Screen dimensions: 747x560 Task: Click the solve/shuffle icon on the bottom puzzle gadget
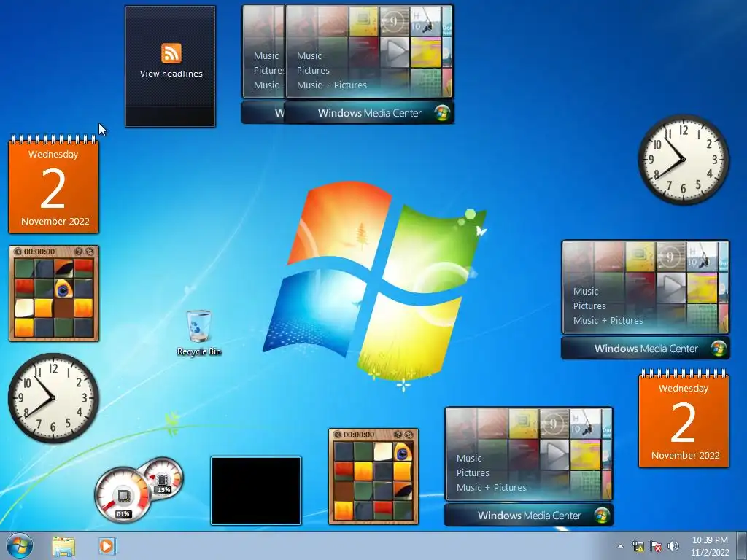pos(409,435)
